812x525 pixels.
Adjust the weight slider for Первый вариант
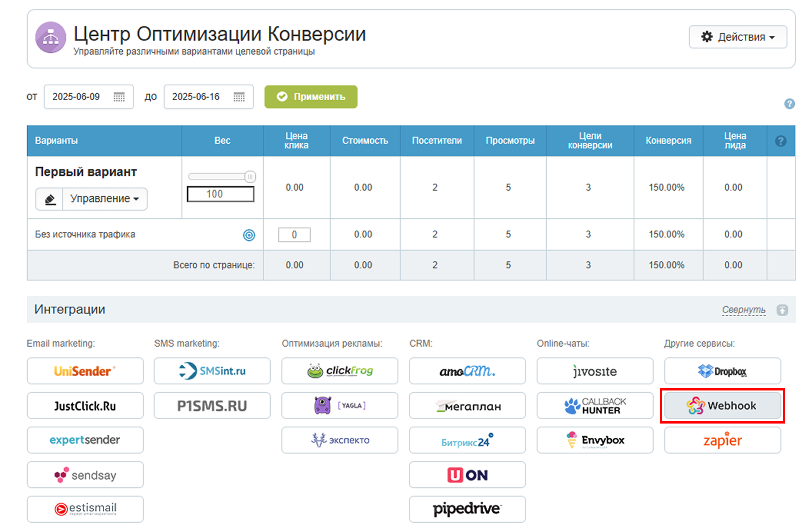point(250,177)
